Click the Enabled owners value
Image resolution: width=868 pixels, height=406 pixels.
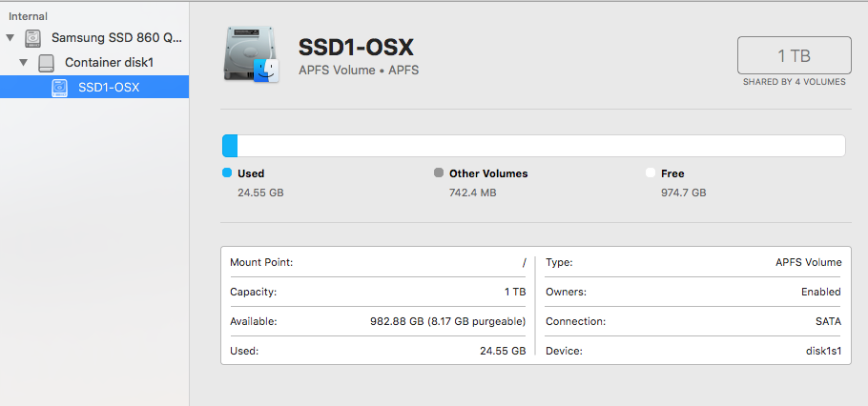coord(821,292)
